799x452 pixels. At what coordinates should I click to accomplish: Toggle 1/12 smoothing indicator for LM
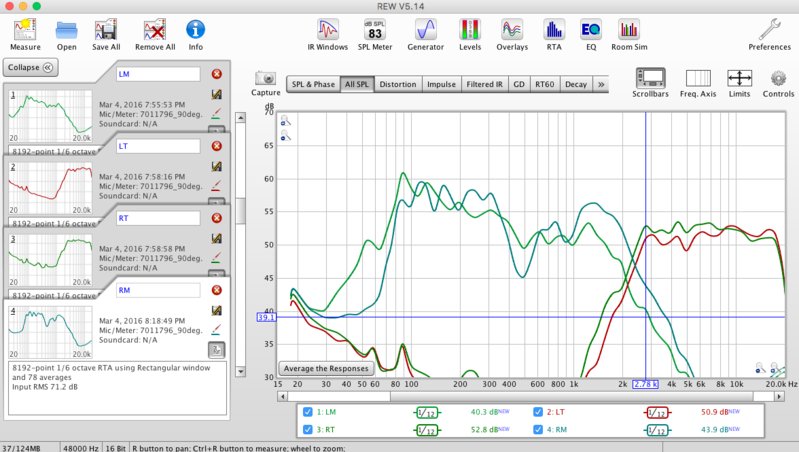click(x=426, y=412)
